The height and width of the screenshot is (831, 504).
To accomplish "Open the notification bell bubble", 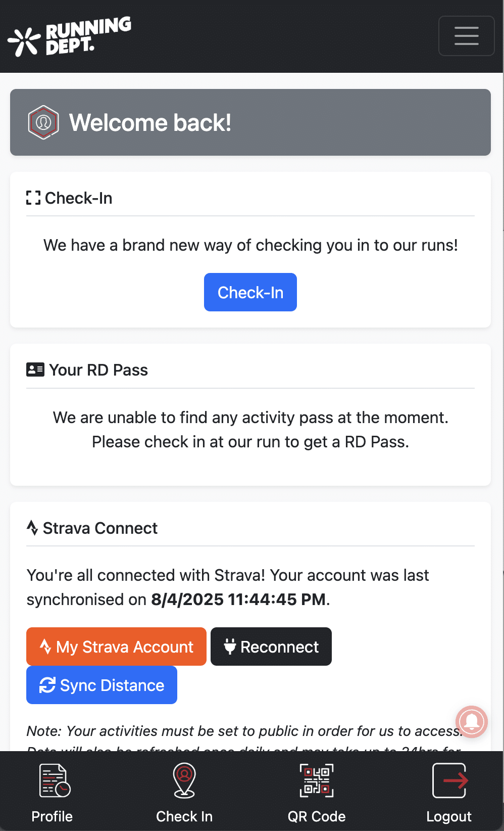I will click(x=471, y=721).
